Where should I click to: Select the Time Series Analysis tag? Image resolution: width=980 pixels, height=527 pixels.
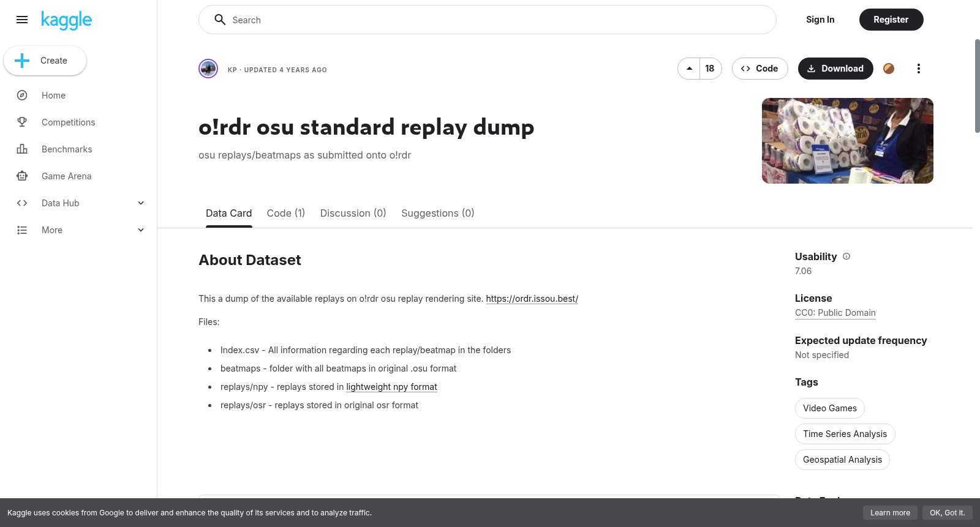pos(845,434)
